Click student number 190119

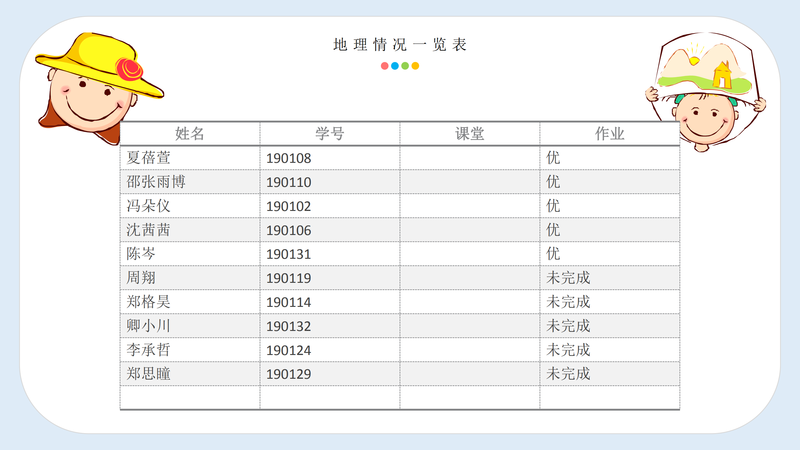click(x=289, y=278)
